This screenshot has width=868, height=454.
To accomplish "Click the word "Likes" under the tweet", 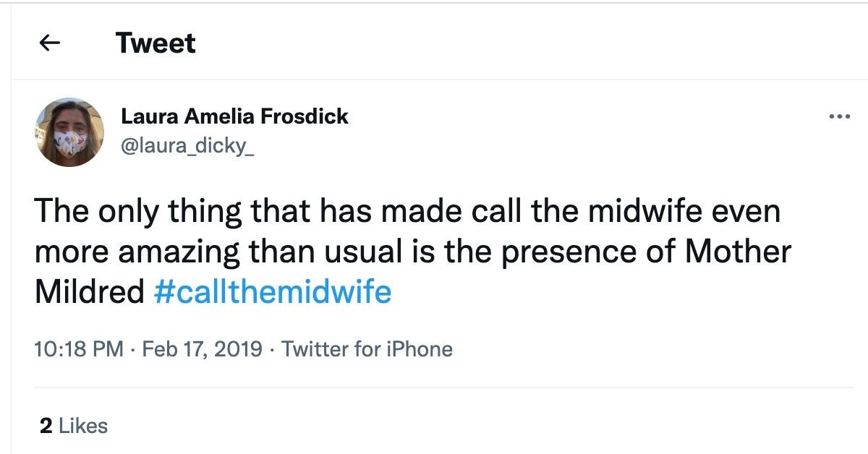I will pyautogui.click(x=83, y=426).
